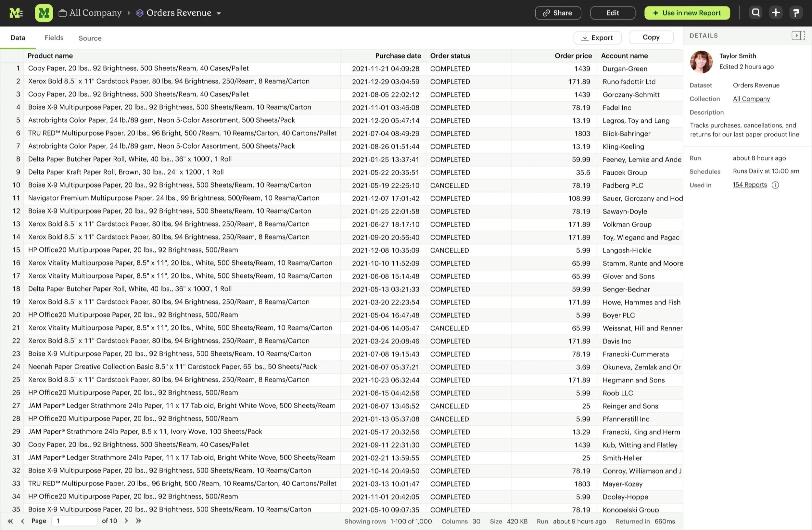Viewport: 812px width, 530px height.
Task: Open the All Company collection link
Action: 751,99
